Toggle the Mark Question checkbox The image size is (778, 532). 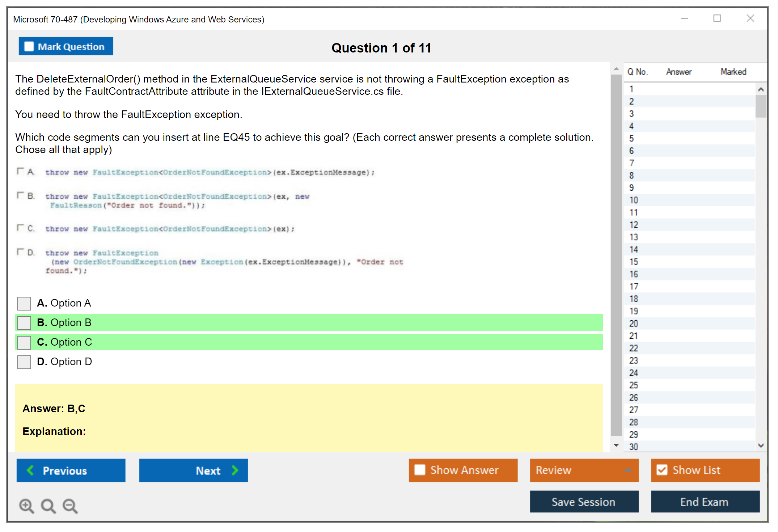29,46
